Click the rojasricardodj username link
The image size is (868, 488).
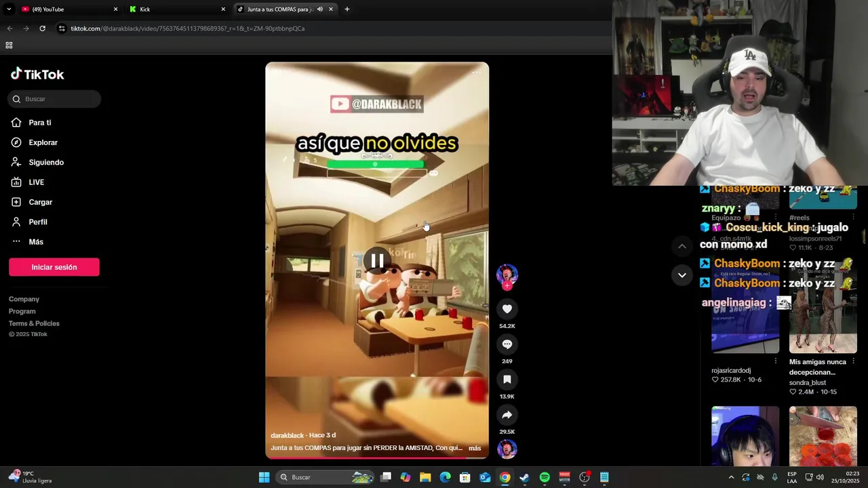(731, 371)
